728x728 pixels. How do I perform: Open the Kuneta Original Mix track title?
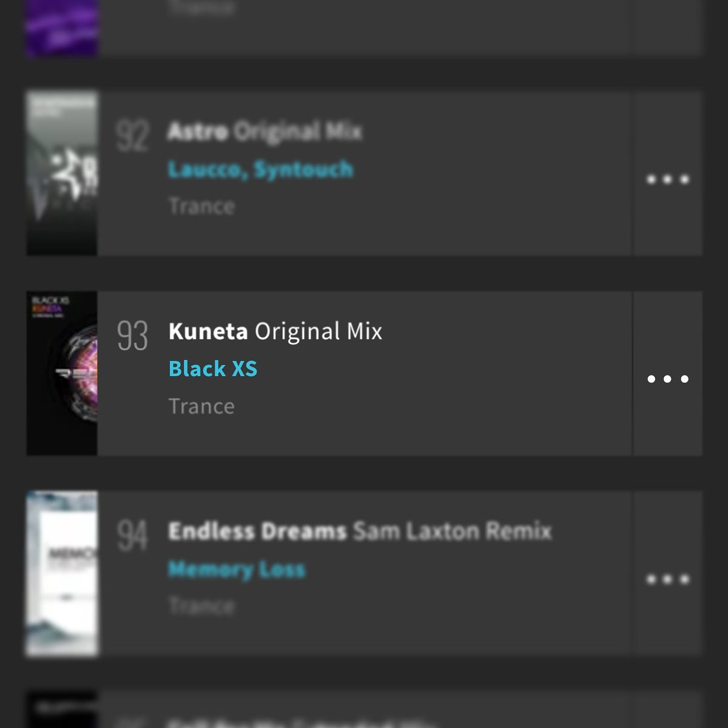coord(275,331)
